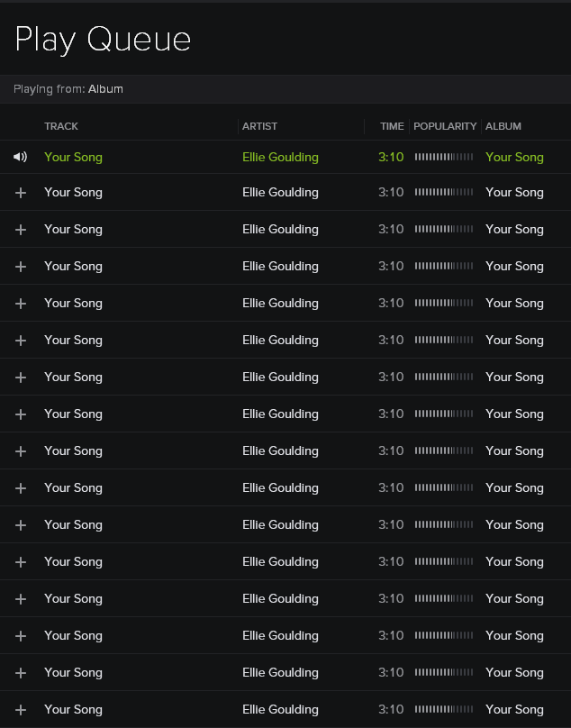Open the Your Song album link on second row
Image resolution: width=571 pixels, height=728 pixels.
[514, 192]
